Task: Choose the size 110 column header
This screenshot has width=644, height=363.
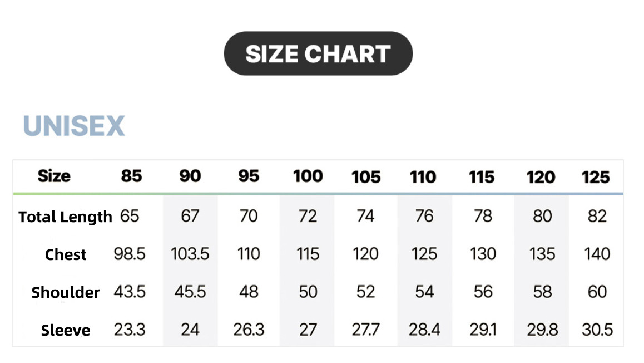Action: click(423, 177)
